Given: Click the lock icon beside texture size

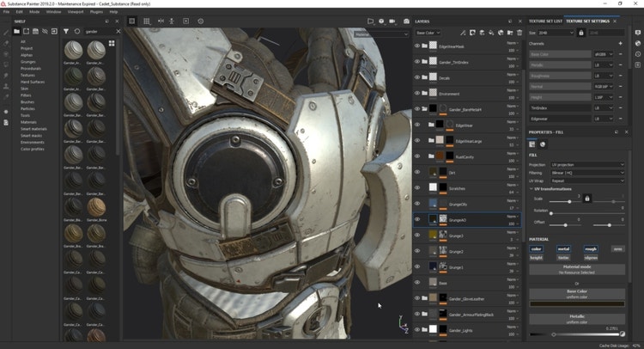Looking at the screenshot, I should (x=581, y=33).
